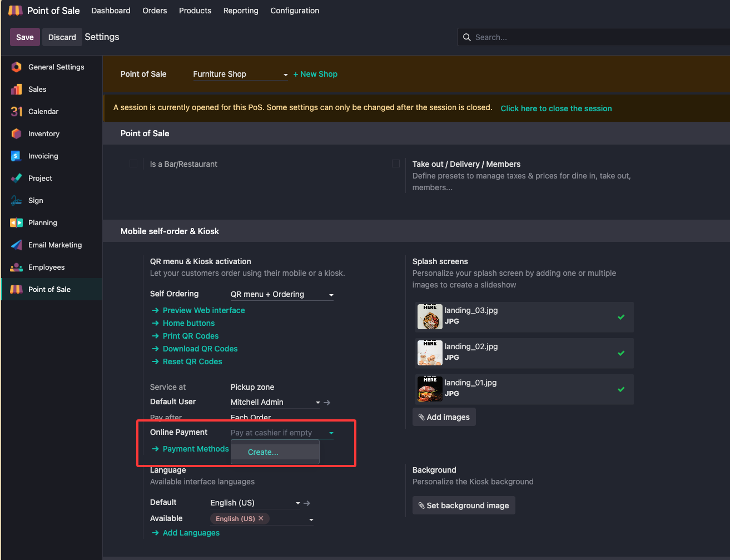The width and height of the screenshot is (730, 560).
Task: Click checkmark on landing_01.jpg
Action: click(x=621, y=389)
